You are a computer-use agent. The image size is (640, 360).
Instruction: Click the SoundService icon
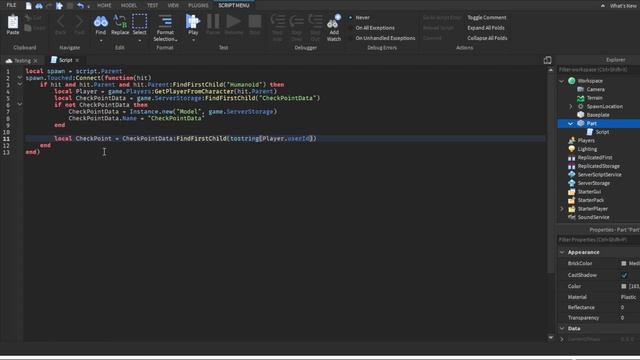click(x=571, y=217)
